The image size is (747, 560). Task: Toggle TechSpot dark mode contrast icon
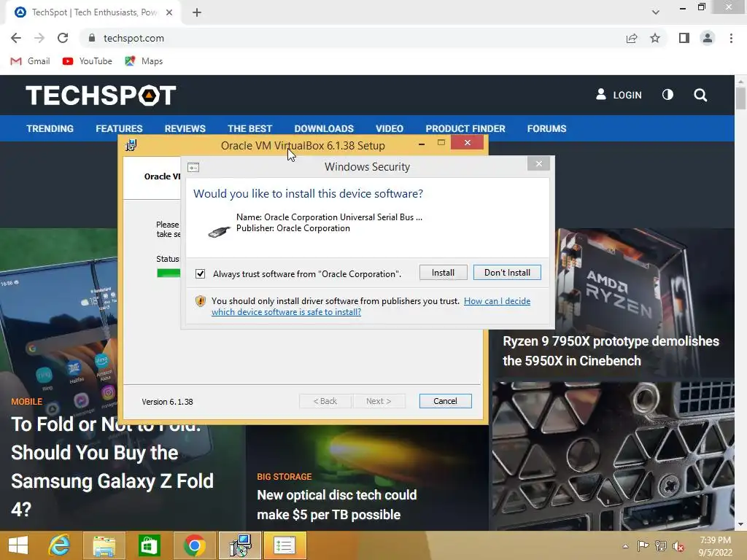click(668, 95)
